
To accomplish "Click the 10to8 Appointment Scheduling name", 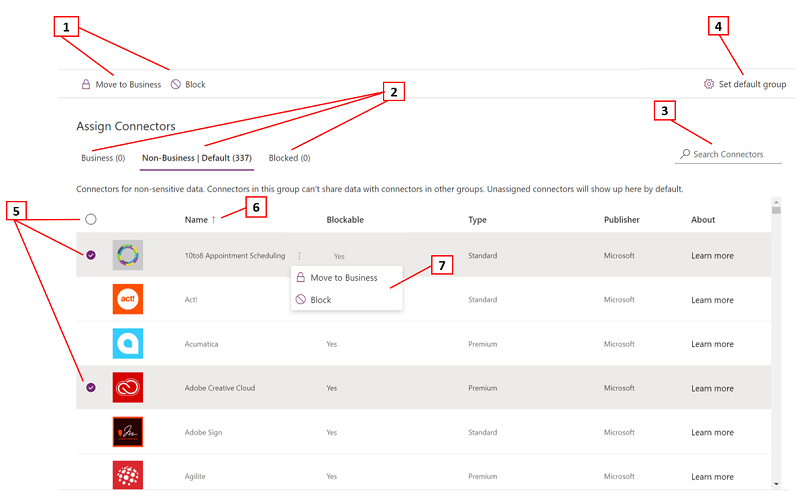I will (x=235, y=256).
